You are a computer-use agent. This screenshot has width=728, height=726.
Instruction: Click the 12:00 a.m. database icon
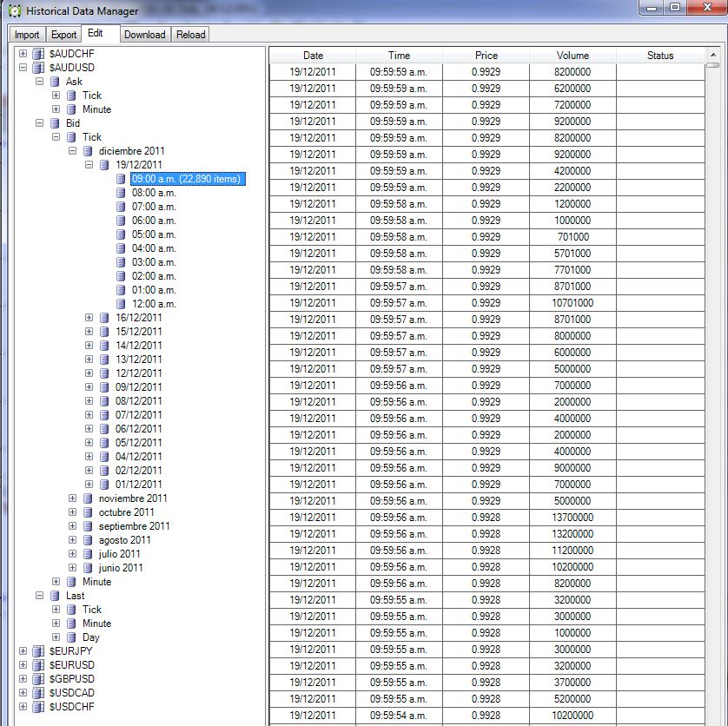(x=121, y=304)
